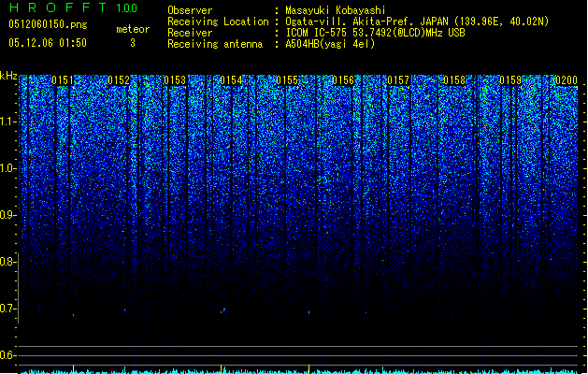Select the filename 0512060150.png

tap(48, 24)
